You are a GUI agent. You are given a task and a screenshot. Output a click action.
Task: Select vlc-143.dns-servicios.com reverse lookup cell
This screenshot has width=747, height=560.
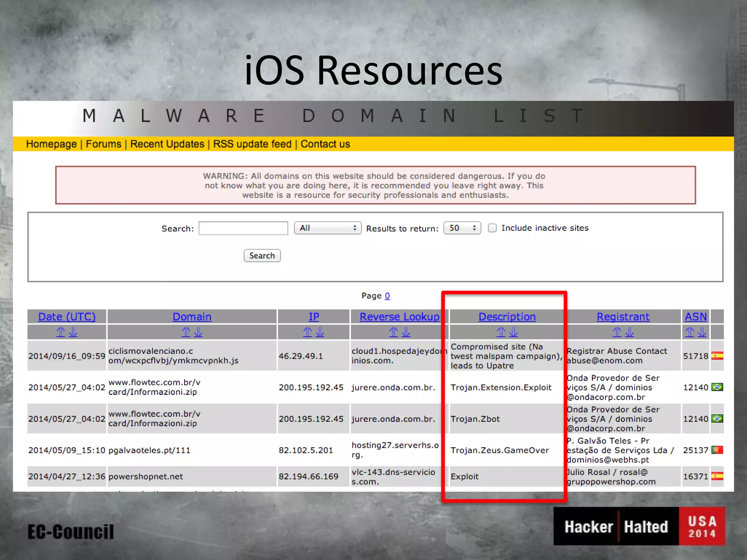(399, 476)
